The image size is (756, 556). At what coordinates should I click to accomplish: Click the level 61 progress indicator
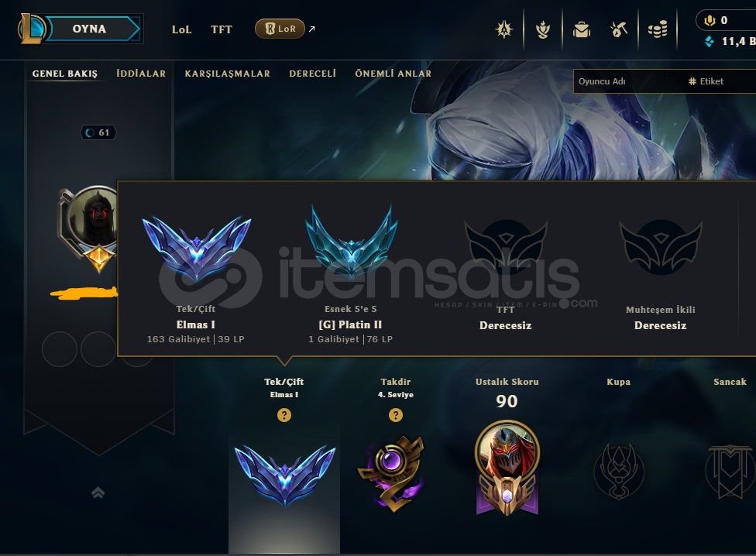(98, 132)
